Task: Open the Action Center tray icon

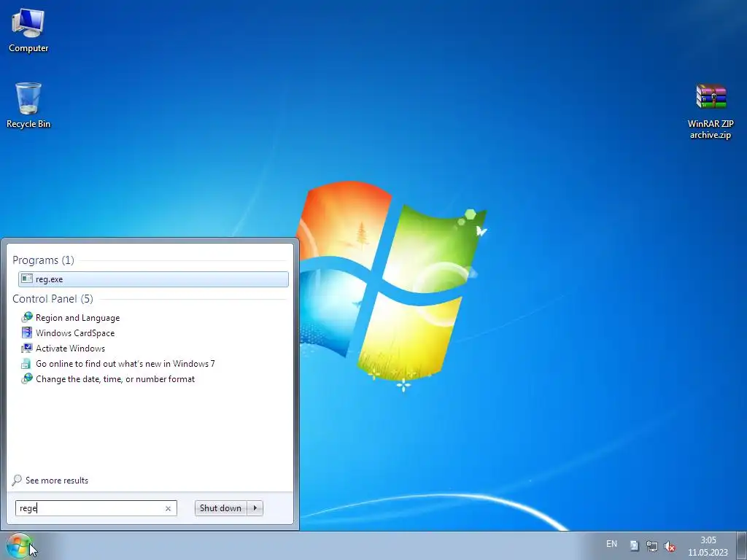Action: pyautogui.click(x=634, y=545)
